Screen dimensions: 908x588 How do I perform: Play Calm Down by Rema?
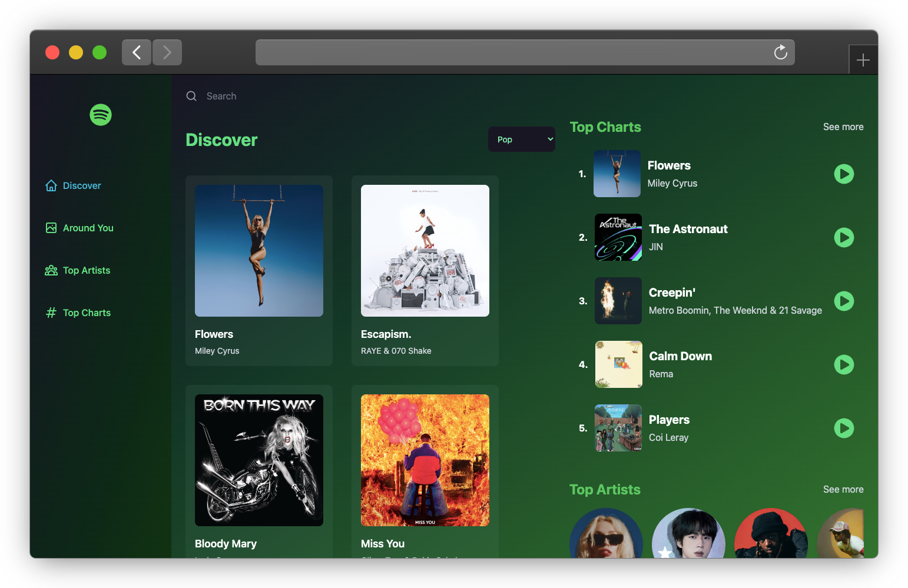(x=844, y=364)
